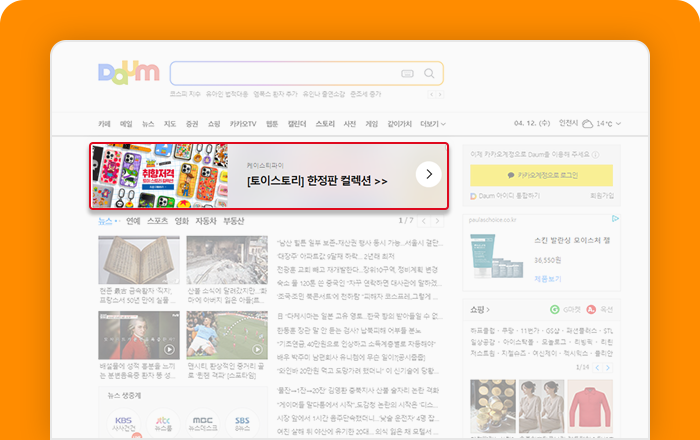Viewport: 700px width, 440px height.
Task: Show previous trending keywords under search box
Action: [x=431, y=95]
